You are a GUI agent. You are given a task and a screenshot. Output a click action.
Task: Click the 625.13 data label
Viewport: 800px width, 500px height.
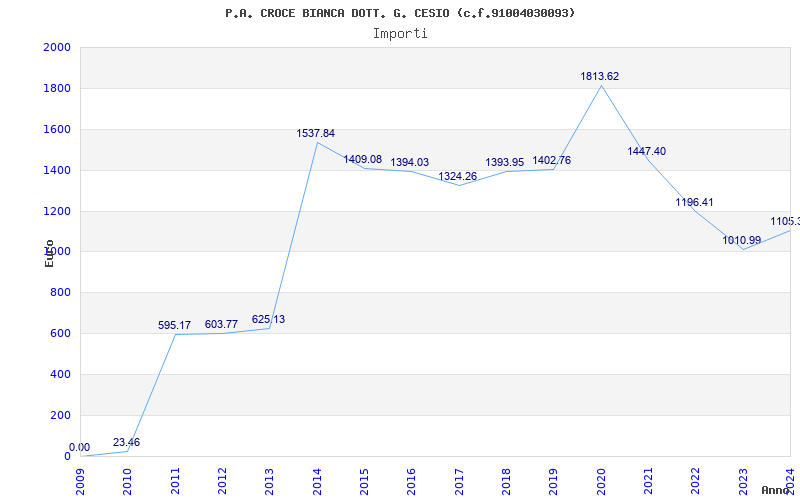point(268,319)
